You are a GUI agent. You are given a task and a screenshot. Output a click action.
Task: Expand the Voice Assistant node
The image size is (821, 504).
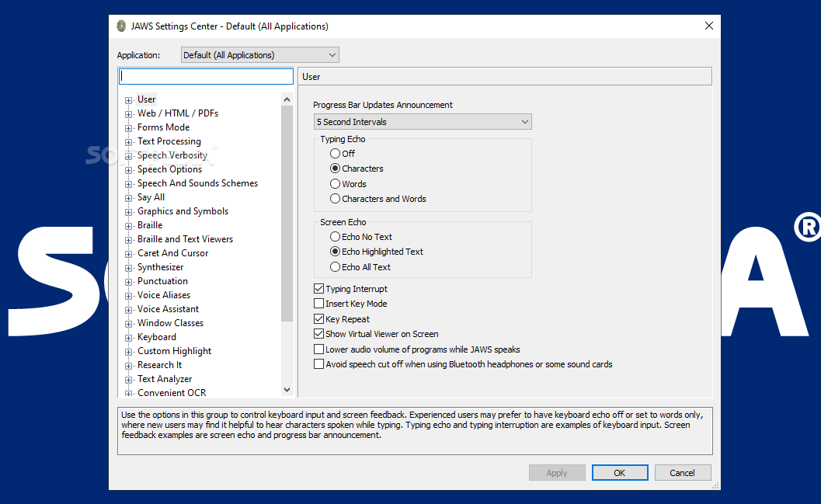[128, 310]
